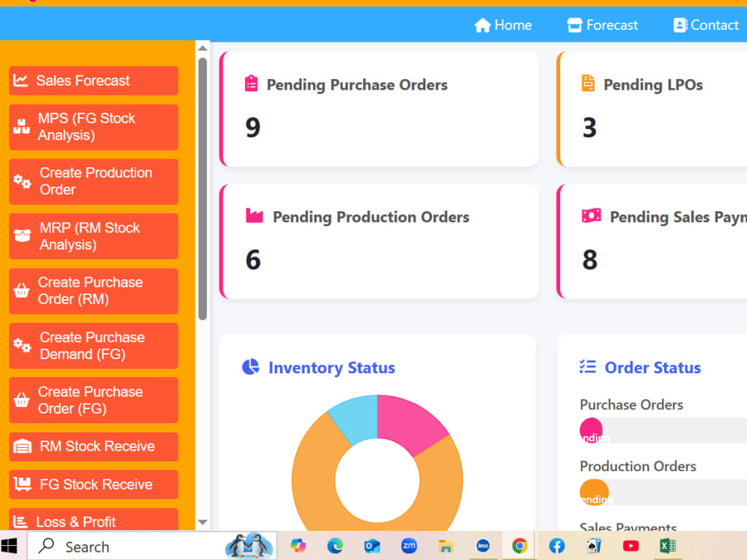The width and height of the screenshot is (747, 560).
Task: Click the Create Purchase Order (FG) basket icon
Action: pos(21,399)
